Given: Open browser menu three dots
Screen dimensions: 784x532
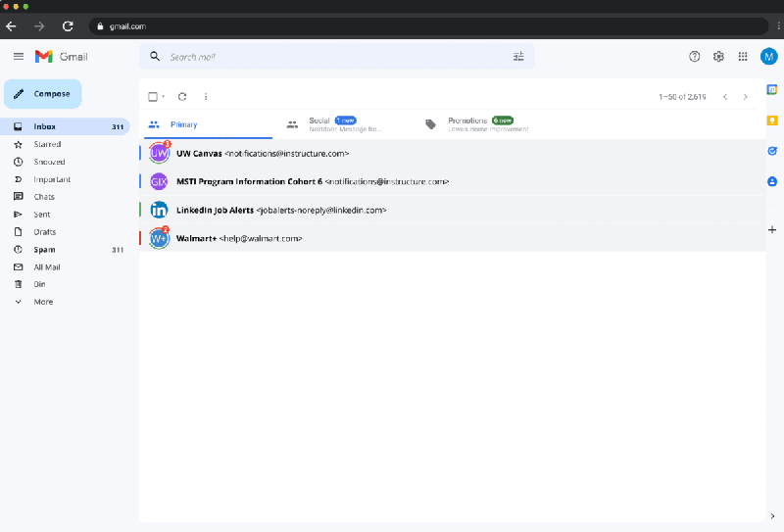Looking at the screenshot, I should 778,26.
